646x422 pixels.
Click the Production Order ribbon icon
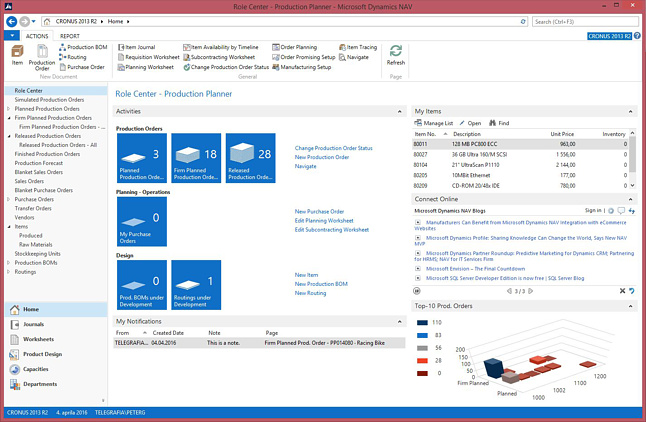pos(42,57)
